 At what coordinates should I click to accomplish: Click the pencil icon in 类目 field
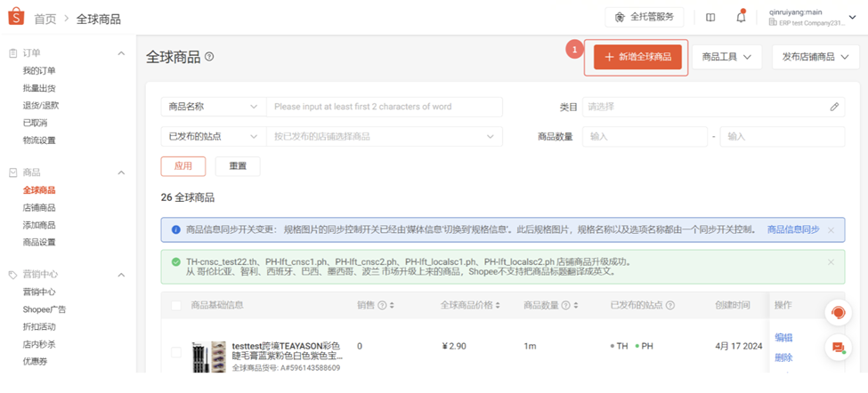coord(834,107)
